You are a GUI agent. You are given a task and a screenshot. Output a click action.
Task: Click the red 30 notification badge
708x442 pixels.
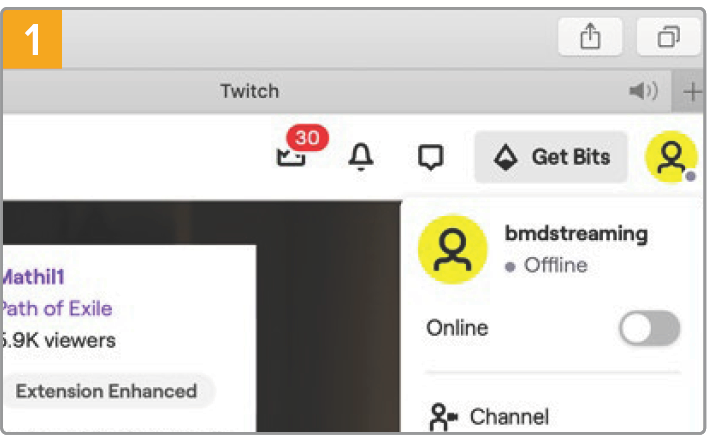(x=307, y=137)
